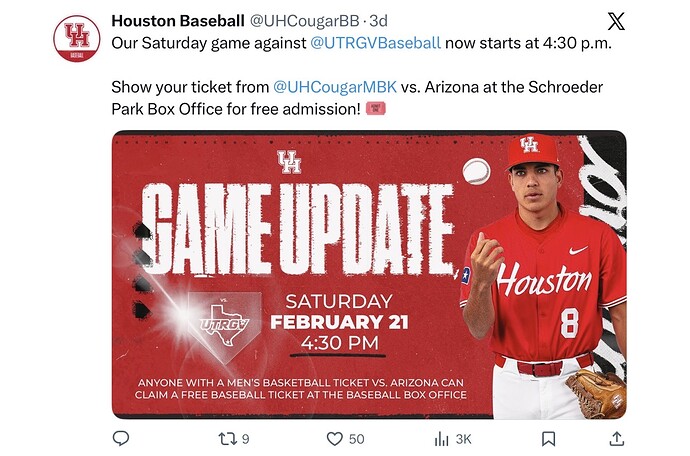Repost this tweet using the retweet icon
The width and height of the screenshot is (690, 456).
pyautogui.click(x=226, y=438)
